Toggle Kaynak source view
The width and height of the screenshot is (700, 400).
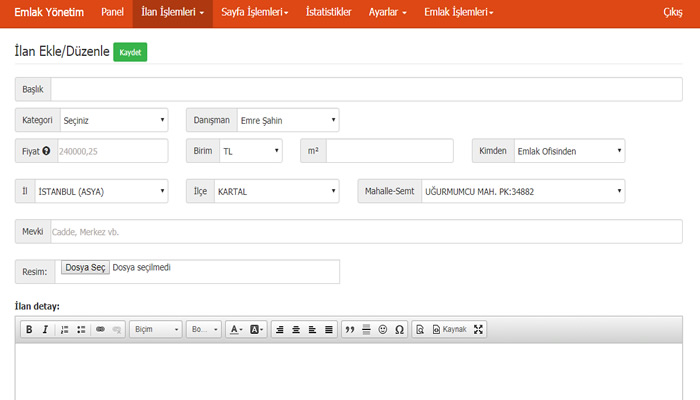tap(449, 329)
